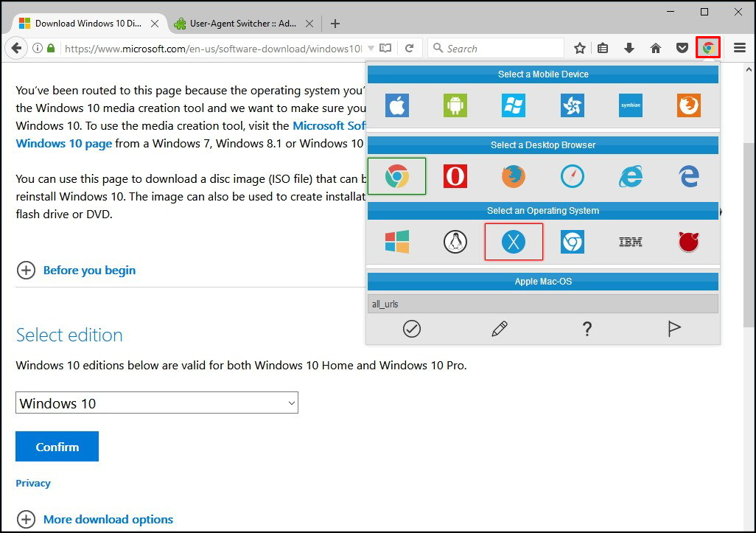Screen dimensions: 756x533
Task: Pick the FreeBSD operating system icon
Action: click(x=688, y=242)
